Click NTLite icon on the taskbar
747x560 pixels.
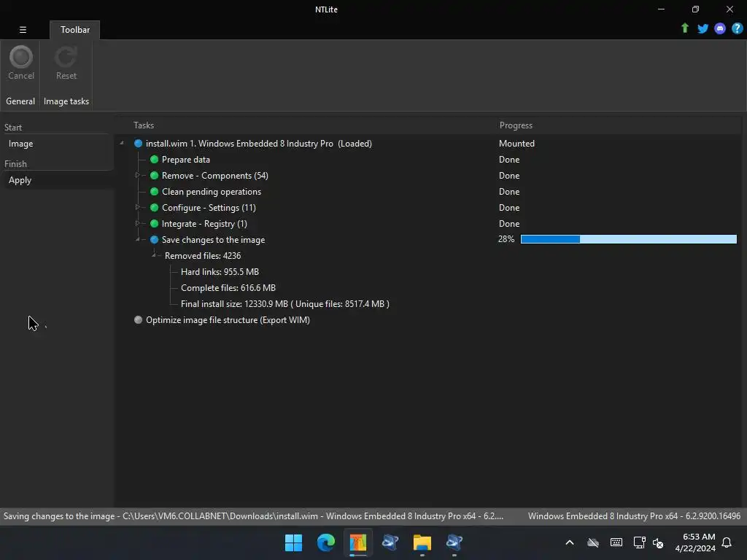(x=357, y=542)
